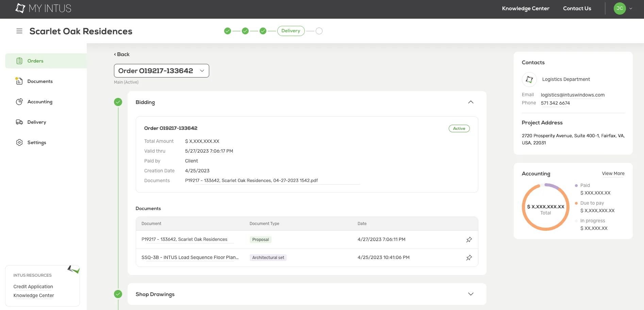
Task: Click the Accounting donut chart total
Action: click(x=545, y=207)
